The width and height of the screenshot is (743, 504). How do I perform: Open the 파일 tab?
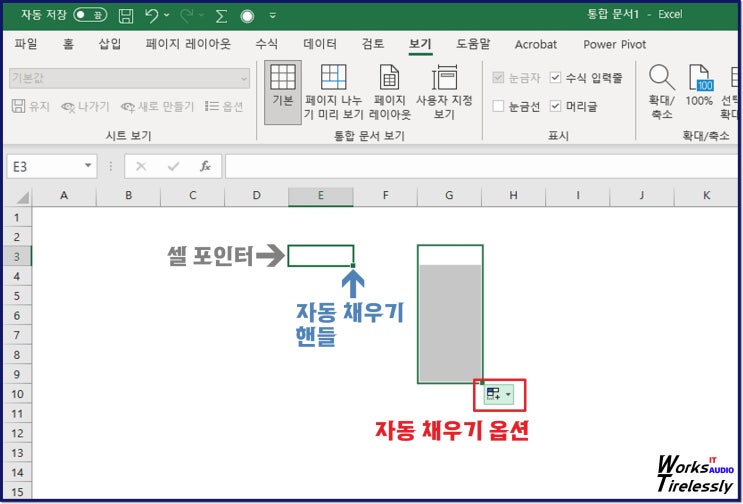[26, 44]
